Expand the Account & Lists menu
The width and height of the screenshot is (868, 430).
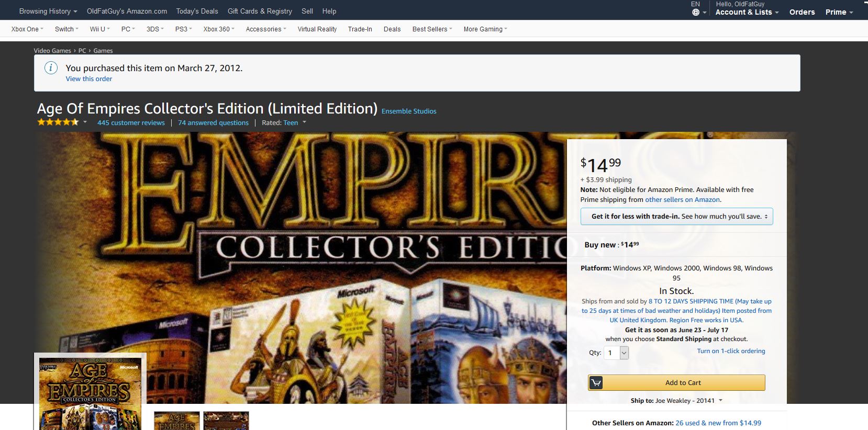[x=747, y=12]
